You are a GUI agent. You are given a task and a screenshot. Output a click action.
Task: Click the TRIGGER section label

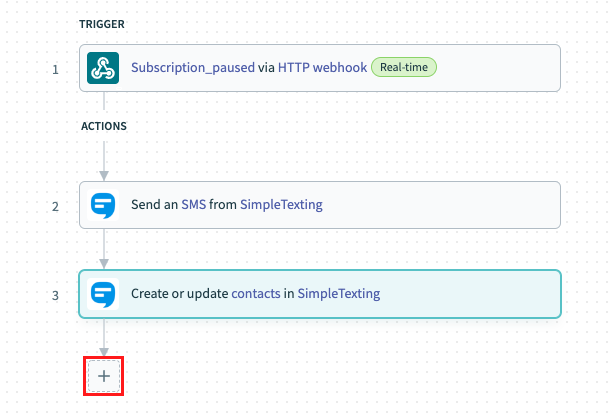coord(102,24)
